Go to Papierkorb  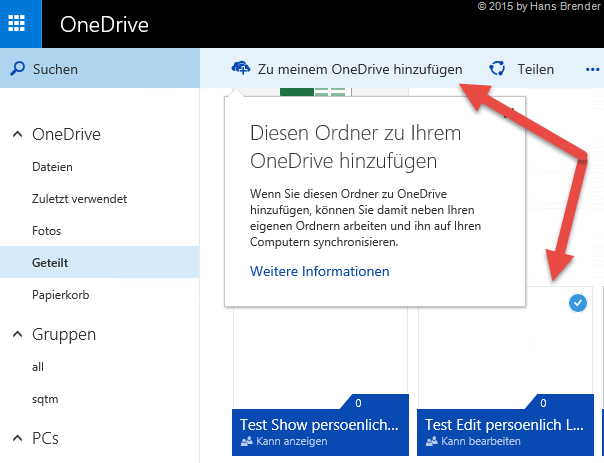61,294
